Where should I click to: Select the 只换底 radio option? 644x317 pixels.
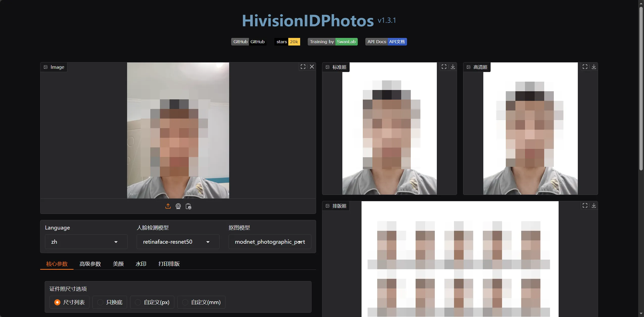click(x=100, y=302)
